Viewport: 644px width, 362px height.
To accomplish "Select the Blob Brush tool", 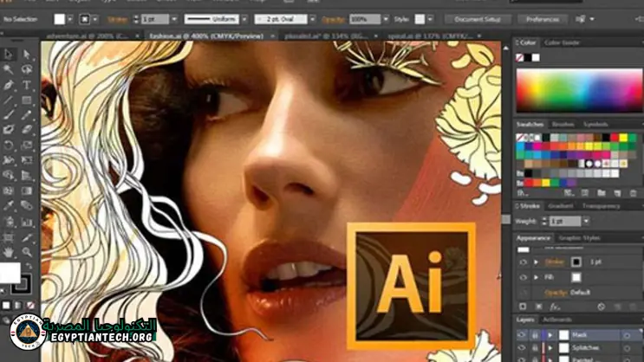I will click(8, 130).
